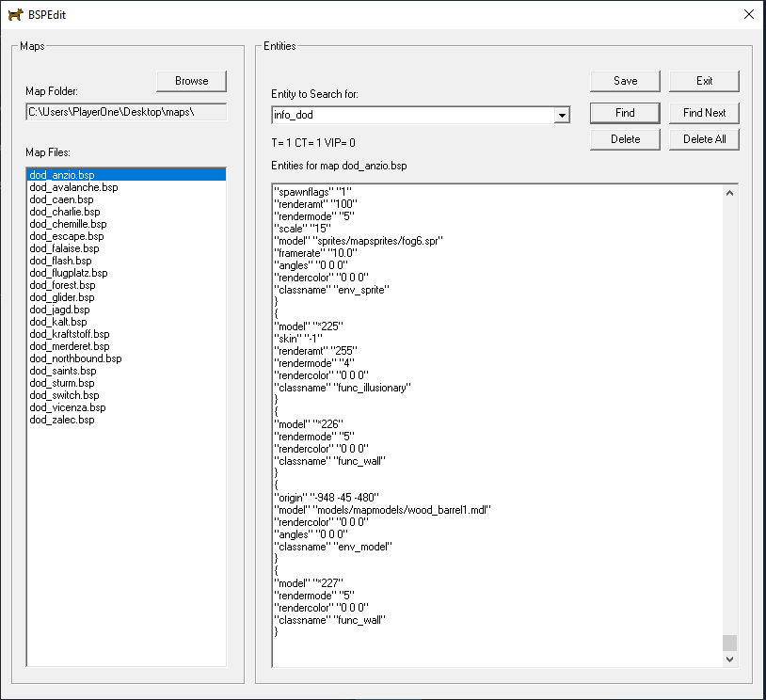The width and height of the screenshot is (766, 700).
Task: Click the entities scrollbar up arrow
Action: [x=729, y=193]
